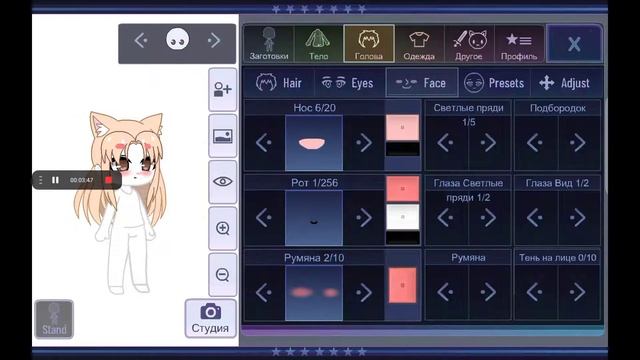Viewport: 640px width, 360px height.
Task: Toggle UI visibility eye icon
Action: (223, 182)
